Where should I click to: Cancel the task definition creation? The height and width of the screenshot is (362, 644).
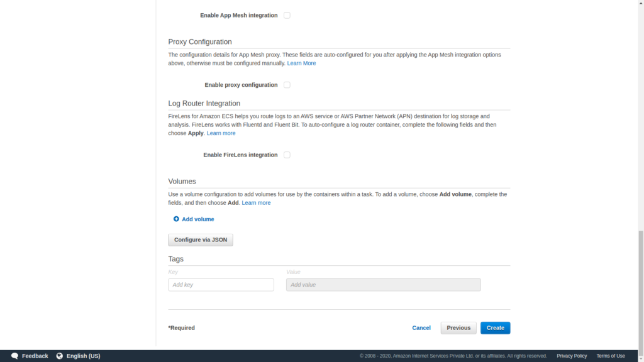click(421, 328)
